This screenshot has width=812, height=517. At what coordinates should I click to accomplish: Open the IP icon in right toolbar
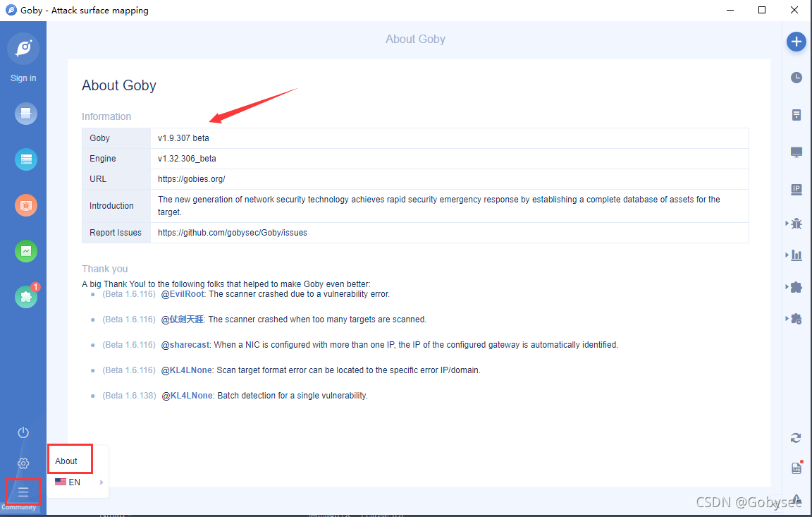pos(796,190)
